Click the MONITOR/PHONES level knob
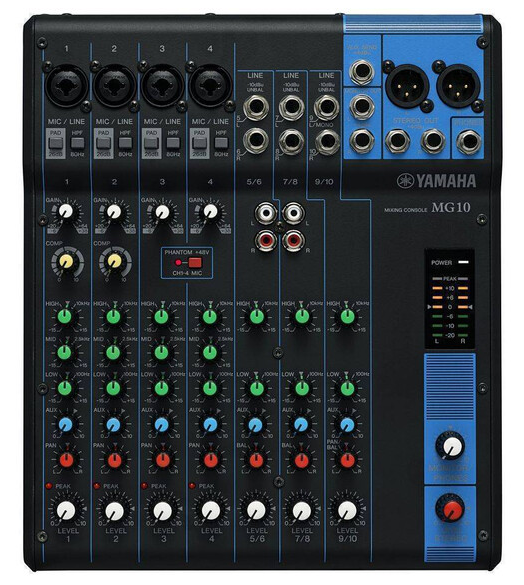 coord(451,445)
